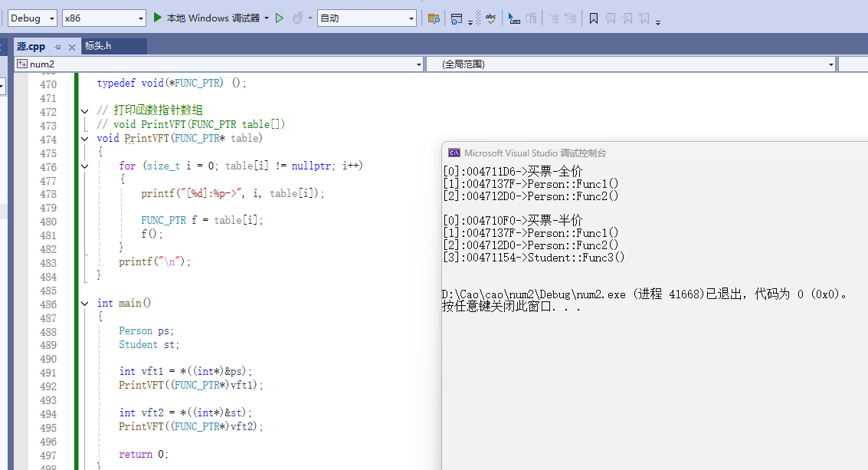The image size is (868, 470).
Task: Click the printf("[%d]:%p->") code line
Action: point(232,193)
